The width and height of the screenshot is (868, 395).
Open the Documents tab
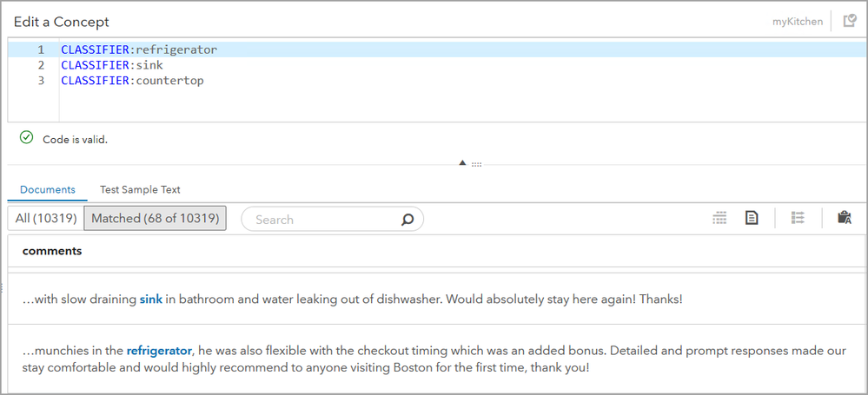pos(48,189)
